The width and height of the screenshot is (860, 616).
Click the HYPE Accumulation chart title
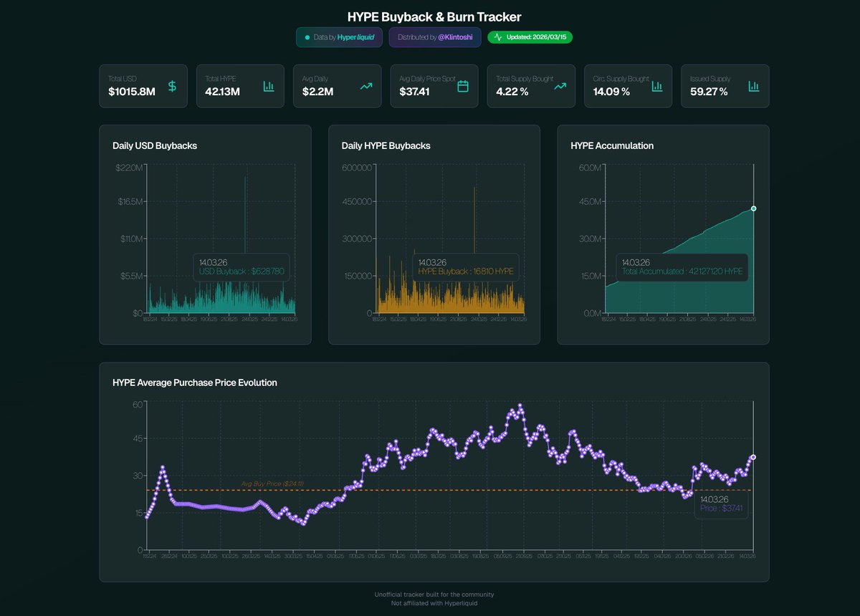(x=612, y=145)
